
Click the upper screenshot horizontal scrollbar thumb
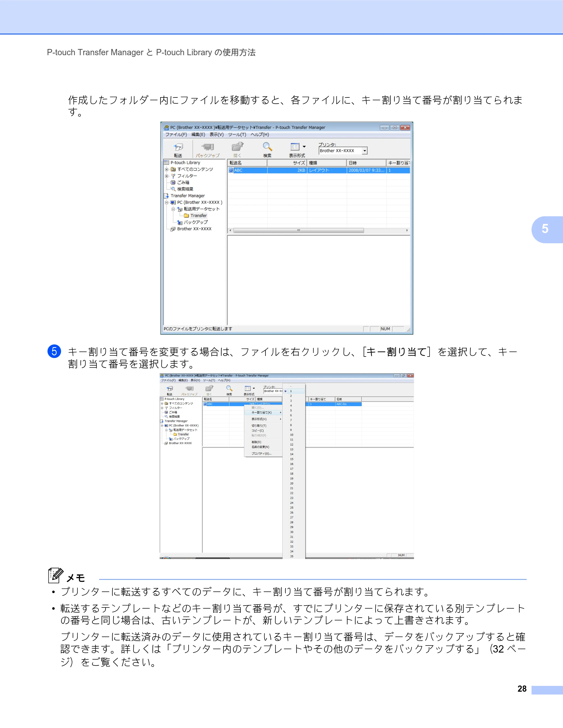point(298,231)
